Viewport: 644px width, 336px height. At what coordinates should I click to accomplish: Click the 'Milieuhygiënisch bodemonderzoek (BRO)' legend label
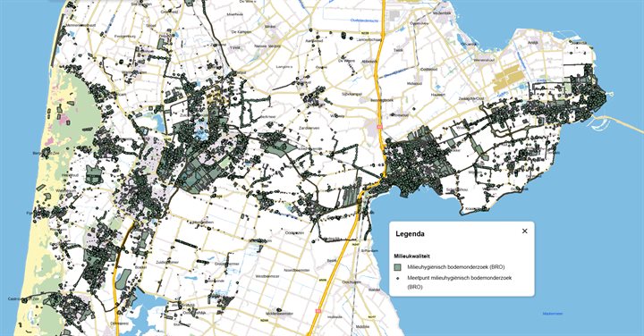[x=456, y=267]
